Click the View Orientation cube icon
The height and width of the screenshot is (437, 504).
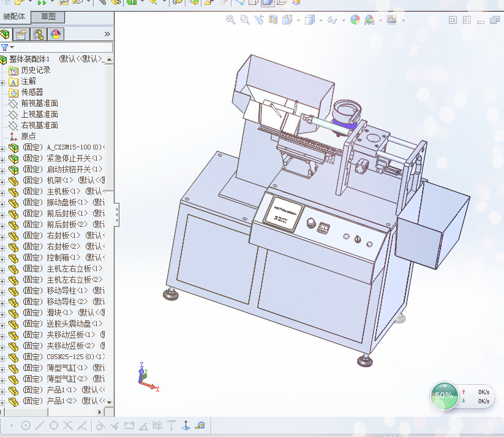pos(287,20)
